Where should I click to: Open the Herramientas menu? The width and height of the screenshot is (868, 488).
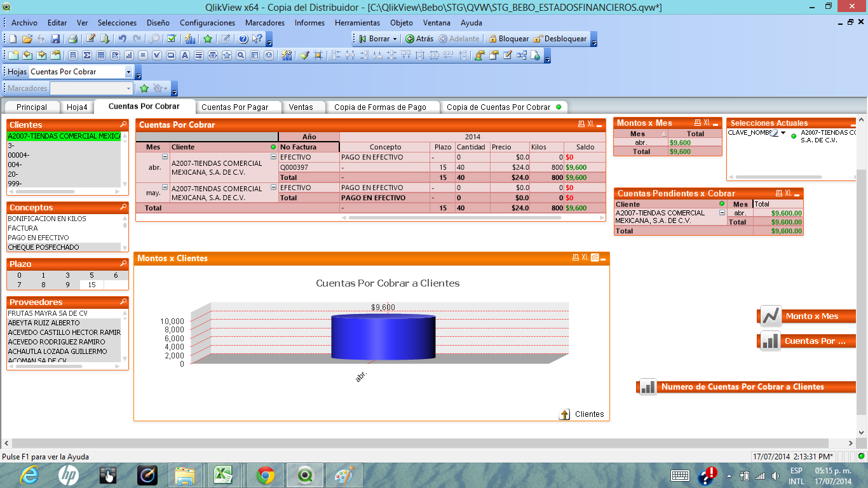357,23
